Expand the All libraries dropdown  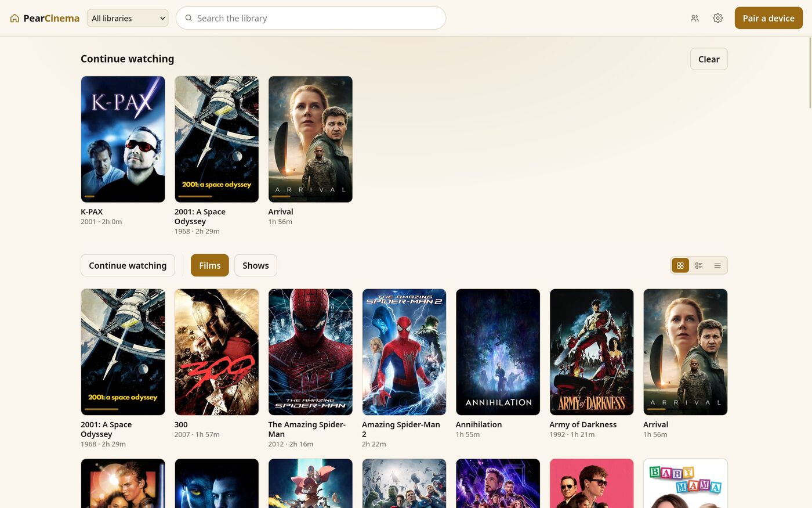(128, 18)
